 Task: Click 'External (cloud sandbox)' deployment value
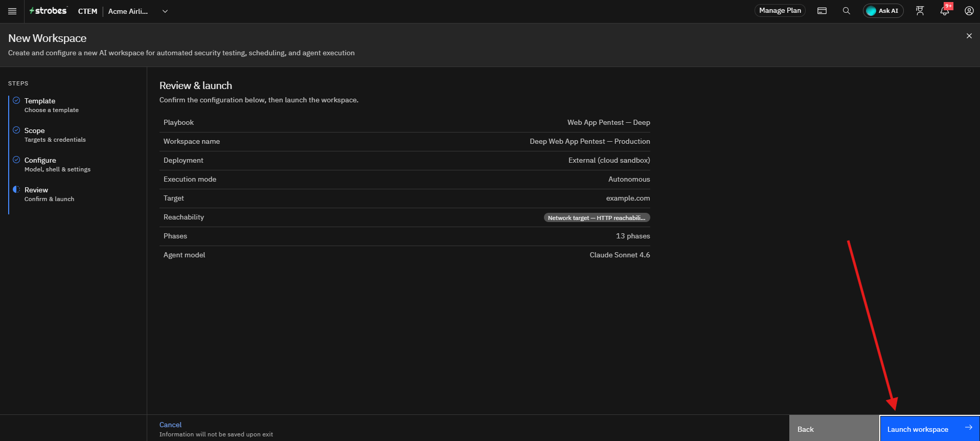click(x=609, y=160)
